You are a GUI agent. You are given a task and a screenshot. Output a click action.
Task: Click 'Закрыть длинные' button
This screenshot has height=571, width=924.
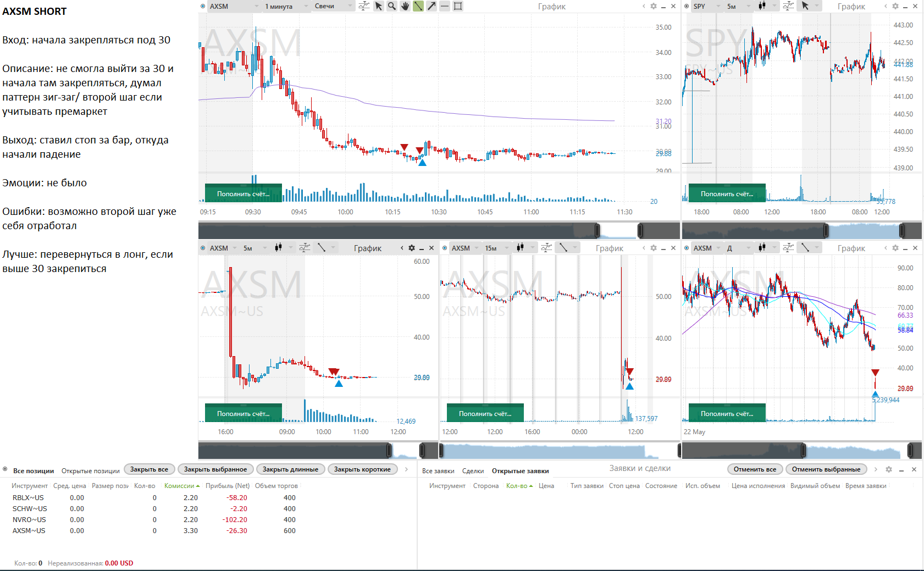click(x=290, y=469)
